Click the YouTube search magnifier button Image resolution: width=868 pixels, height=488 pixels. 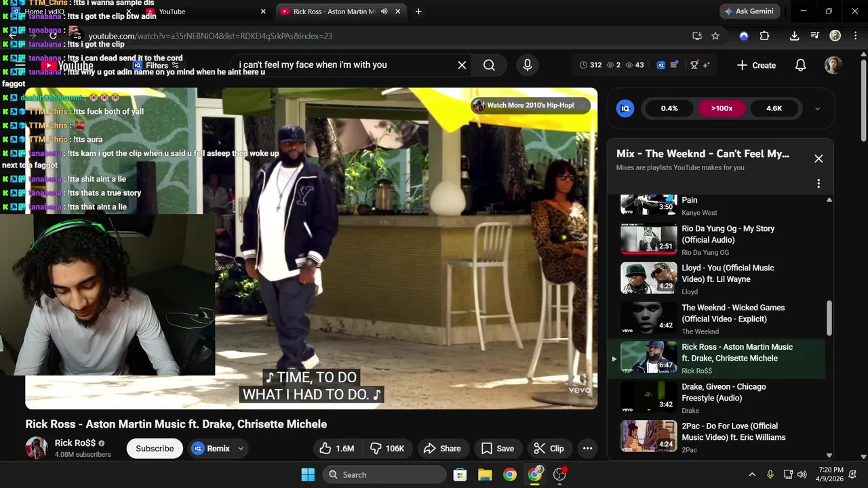[x=489, y=65]
